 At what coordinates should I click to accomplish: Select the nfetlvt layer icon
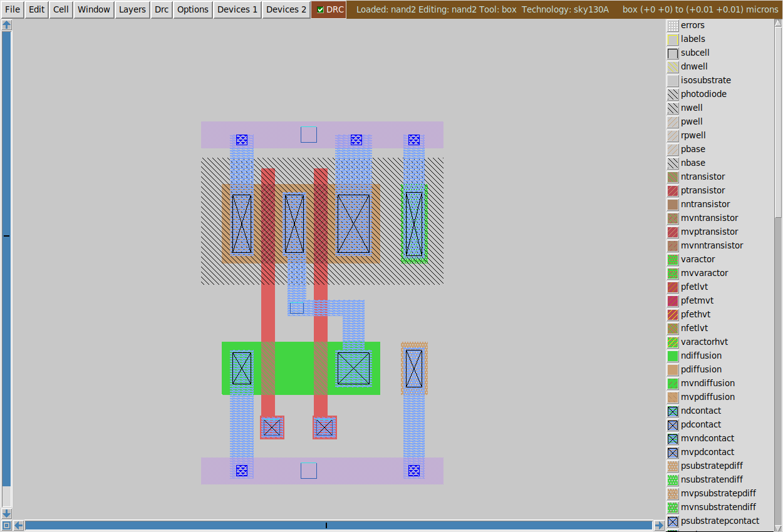click(673, 329)
